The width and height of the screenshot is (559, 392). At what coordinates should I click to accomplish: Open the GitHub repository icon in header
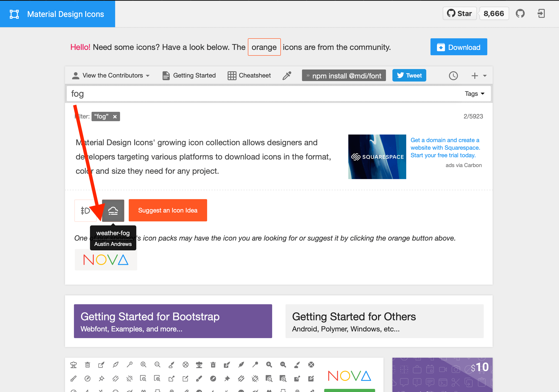(520, 13)
